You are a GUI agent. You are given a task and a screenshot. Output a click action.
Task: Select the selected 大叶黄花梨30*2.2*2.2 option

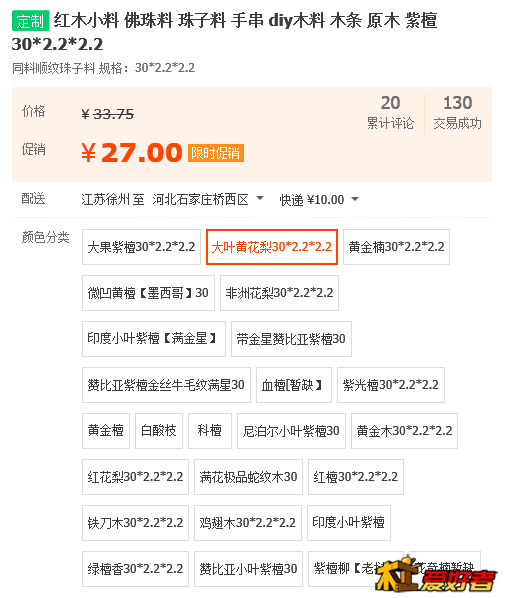coord(272,247)
